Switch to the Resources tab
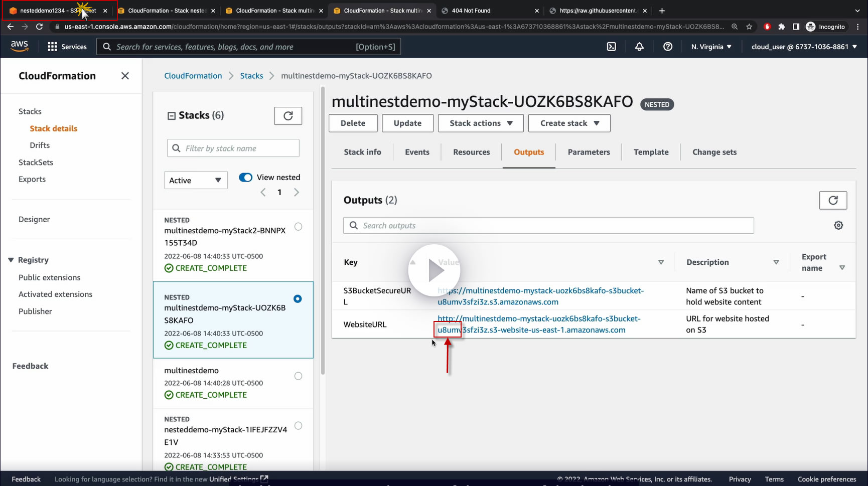Viewport: 868px width, 486px height. click(x=471, y=152)
